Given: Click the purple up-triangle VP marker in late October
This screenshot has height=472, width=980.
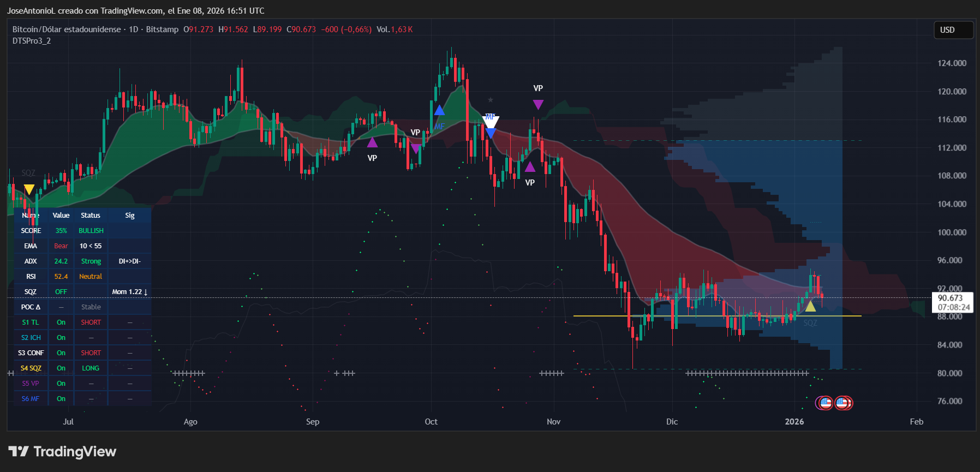Looking at the screenshot, I should coord(530,167).
